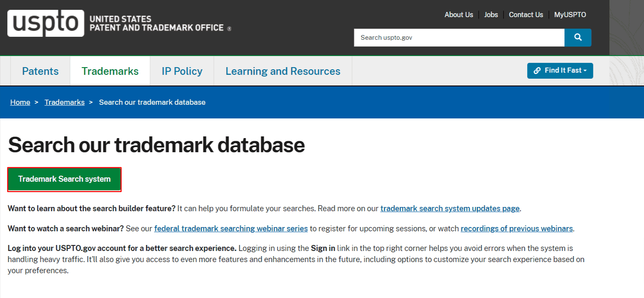
Task: Open the trademark search system updates page
Action: coord(450,209)
